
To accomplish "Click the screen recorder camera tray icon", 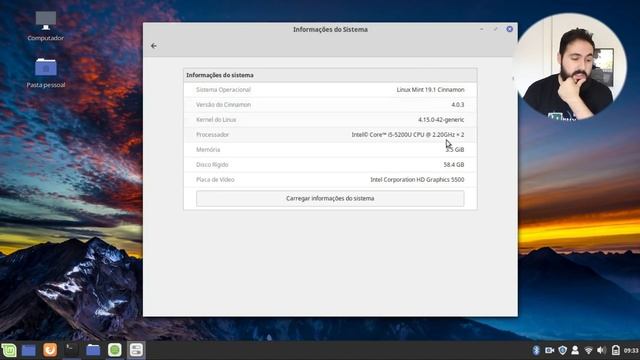I will pos(549,350).
